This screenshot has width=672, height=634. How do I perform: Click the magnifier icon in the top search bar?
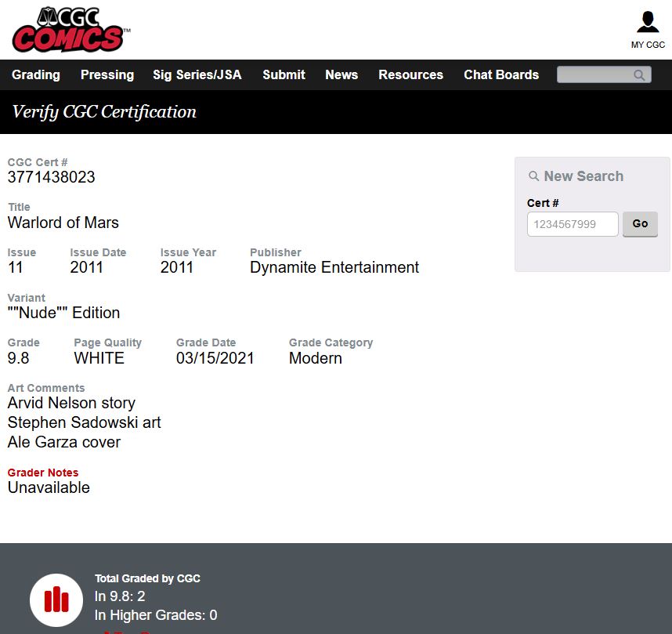coord(639,75)
